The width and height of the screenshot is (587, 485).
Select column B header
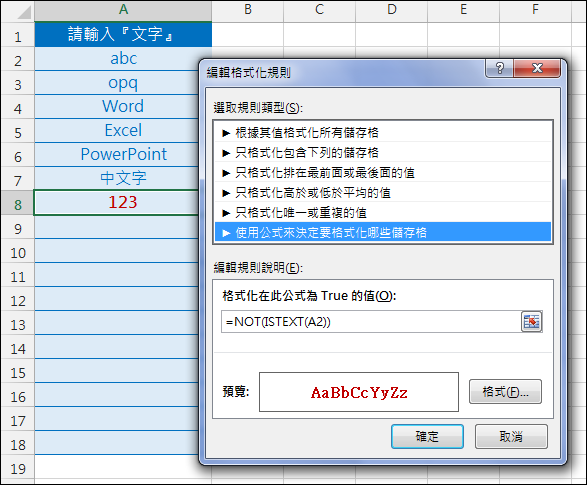click(247, 10)
